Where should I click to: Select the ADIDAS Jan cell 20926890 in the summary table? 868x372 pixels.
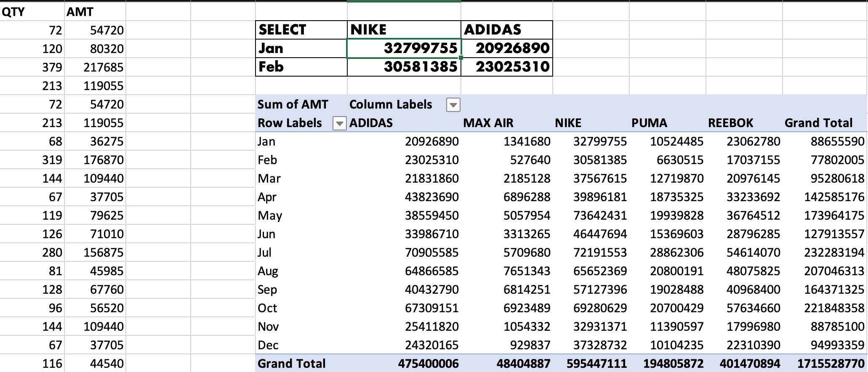(x=507, y=48)
